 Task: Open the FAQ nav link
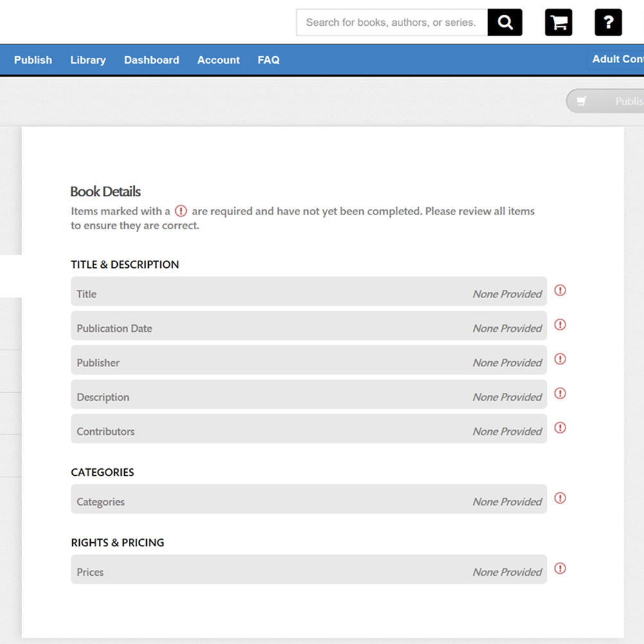pos(269,60)
